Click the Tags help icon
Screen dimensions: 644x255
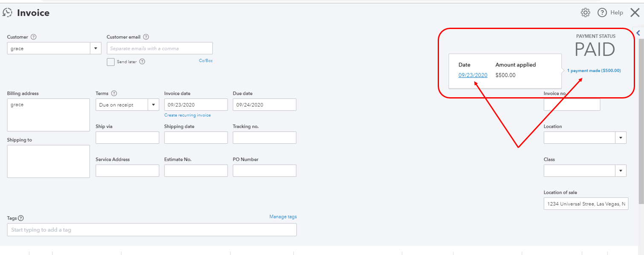coord(21,218)
